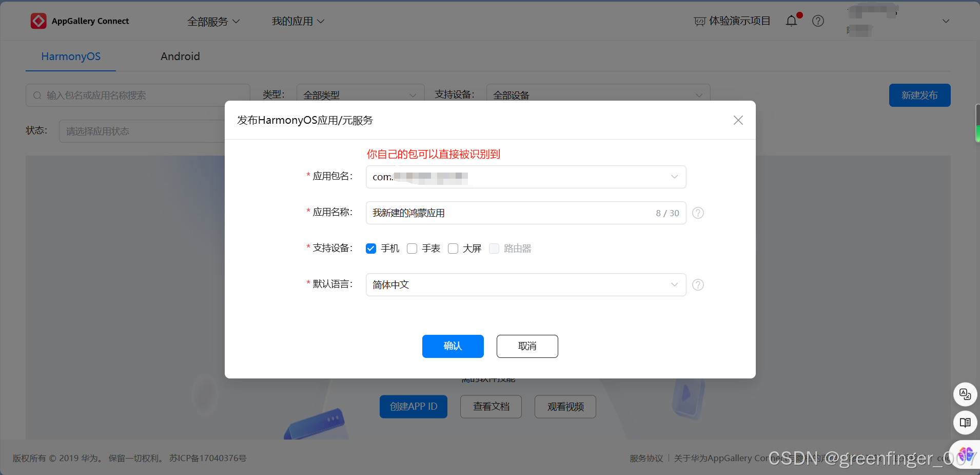The height and width of the screenshot is (475, 980).
Task: Click the 取消 button
Action: tap(527, 346)
